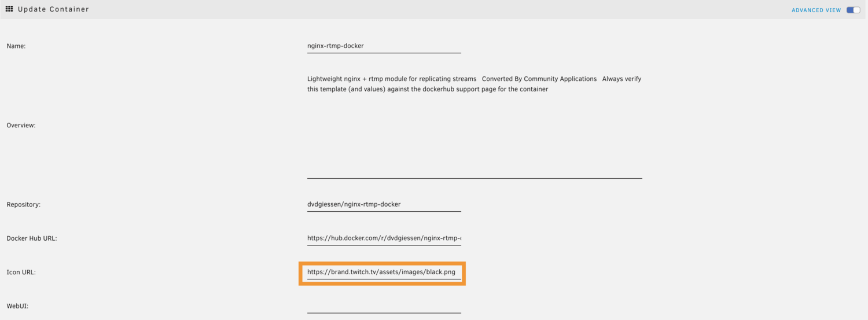Click the 'Update Container' heading text
Screen dimensions: 868x320
click(x=53, y=9)
